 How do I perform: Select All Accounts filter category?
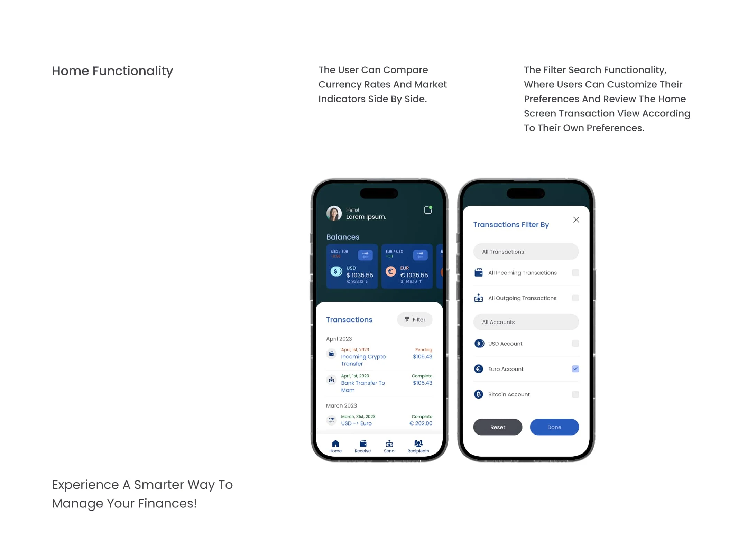pos(526,321)
